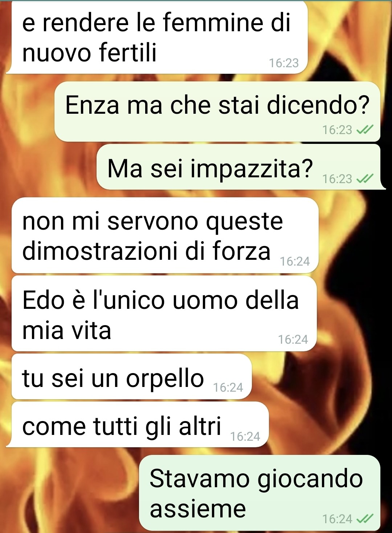392x533 pixels.
Task: Tap the 16:24 timestamp on 'dimostrazioni di forza'
Action: point(295,261)
